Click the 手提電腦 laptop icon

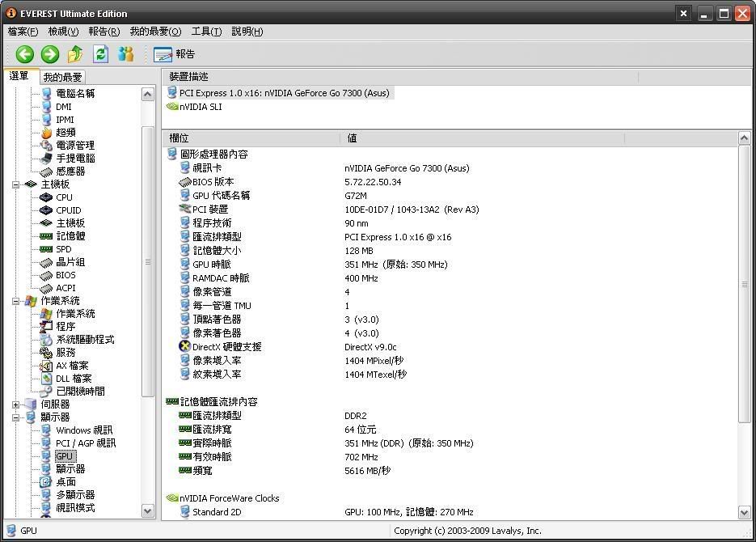tap(46, 159)
